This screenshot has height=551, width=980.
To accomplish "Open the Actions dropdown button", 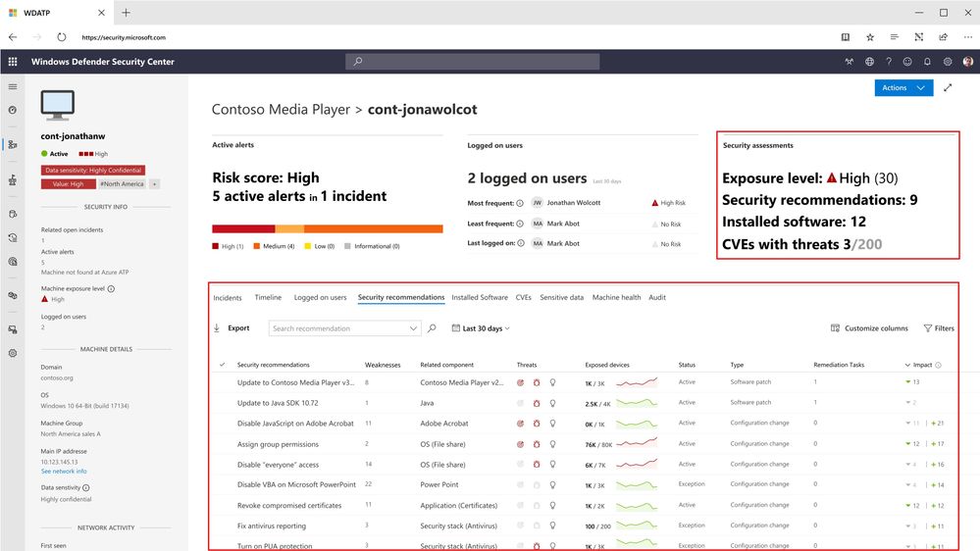I will coord(903,88).
